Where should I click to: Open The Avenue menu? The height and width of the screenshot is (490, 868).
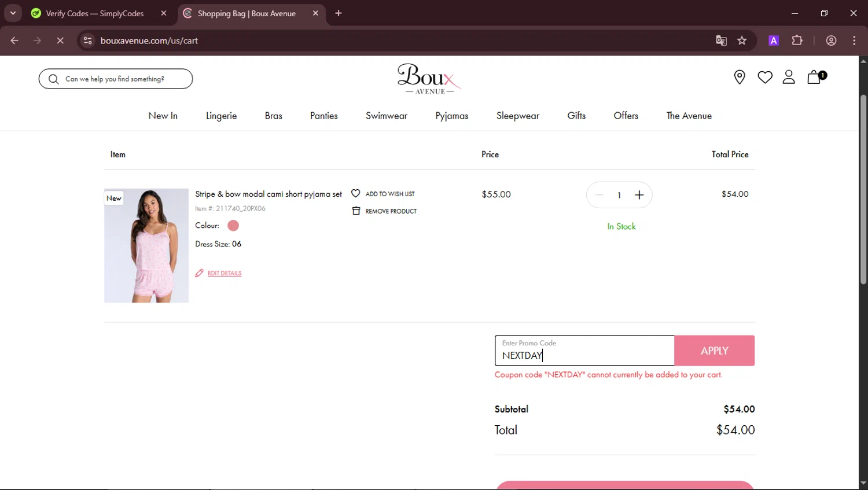click(689, 116)
